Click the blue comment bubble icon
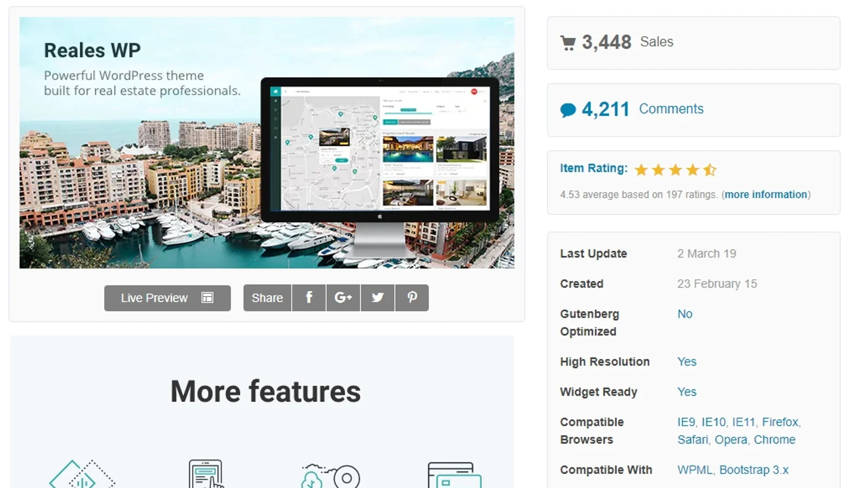 point(568,110)
